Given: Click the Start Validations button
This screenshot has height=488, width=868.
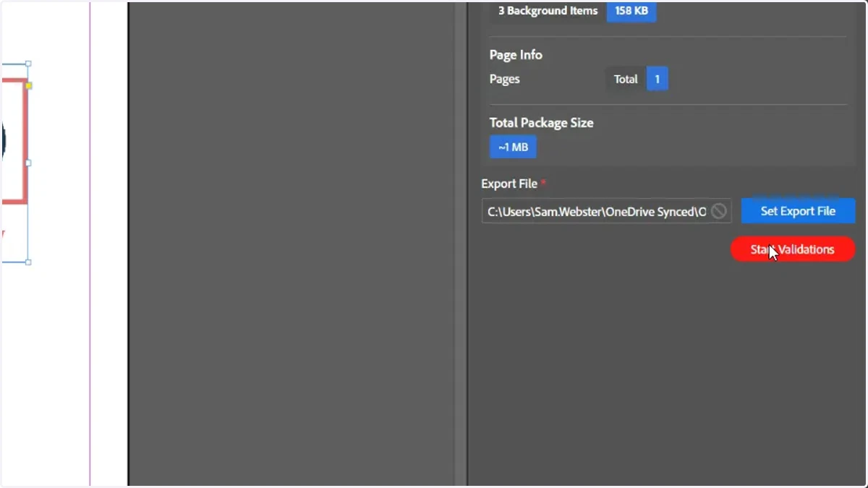Looking at the screenshot, I should tap(793, 249).
